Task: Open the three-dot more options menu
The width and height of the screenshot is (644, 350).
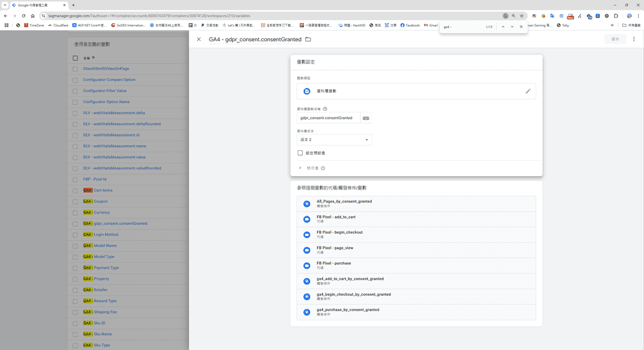Action: pyautogui.click(x=634, y=40)
